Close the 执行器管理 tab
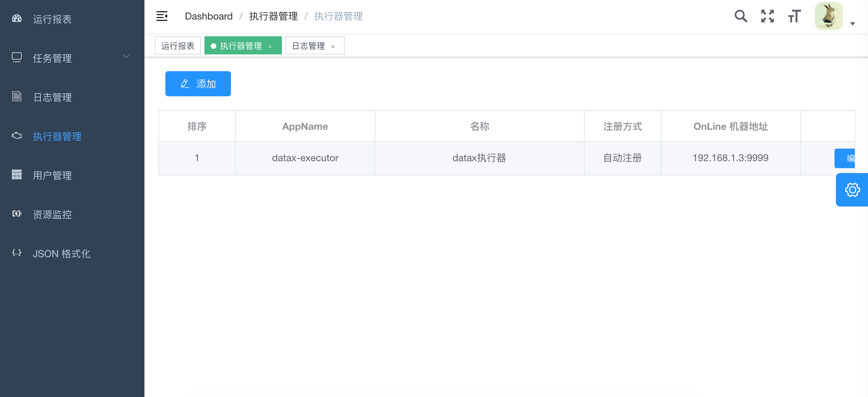Screen dimensions: 868x397 point(270,46)
